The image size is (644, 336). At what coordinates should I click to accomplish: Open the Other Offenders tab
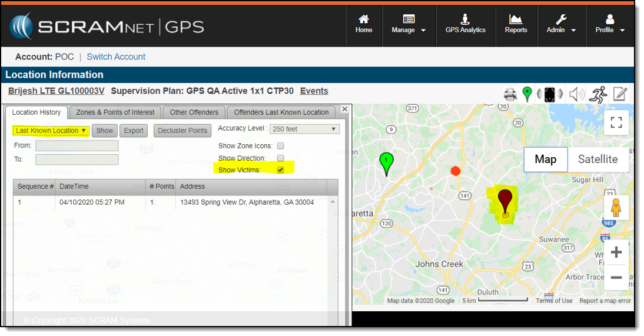pyautogui.click(x=194, y=112)
